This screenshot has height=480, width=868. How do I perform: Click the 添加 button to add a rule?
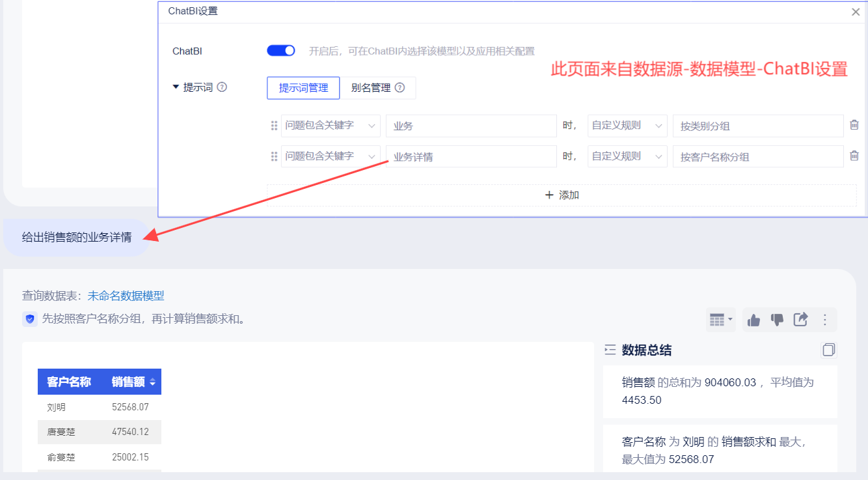point(562,195)
